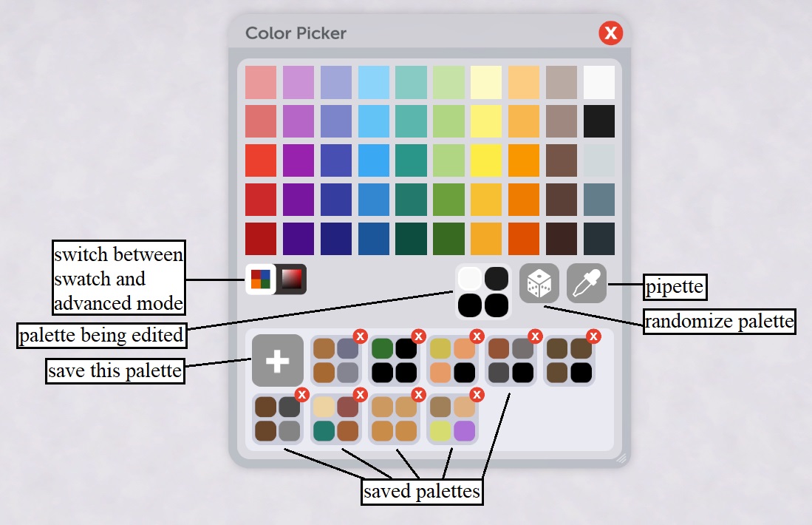
Task: Delete the green and black saved palette
Action: pyautogui.click(x=418, y=336)
